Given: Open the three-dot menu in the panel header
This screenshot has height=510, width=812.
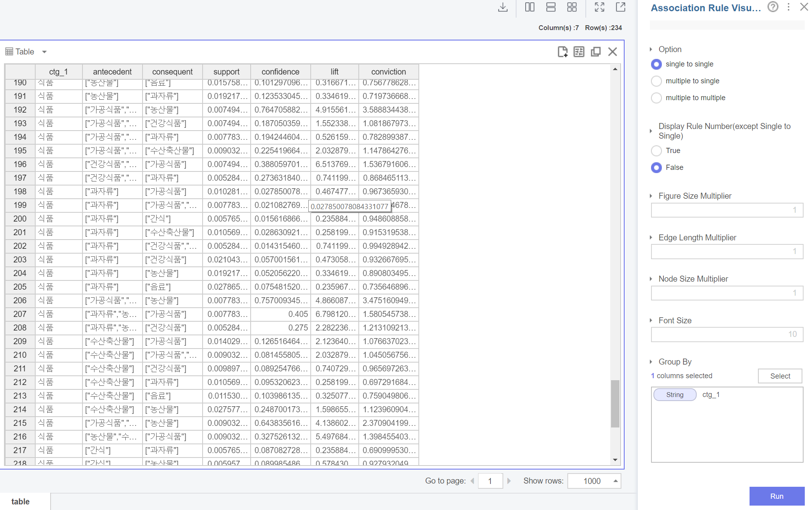Looking at the screenshot, I should coord(788,7).
